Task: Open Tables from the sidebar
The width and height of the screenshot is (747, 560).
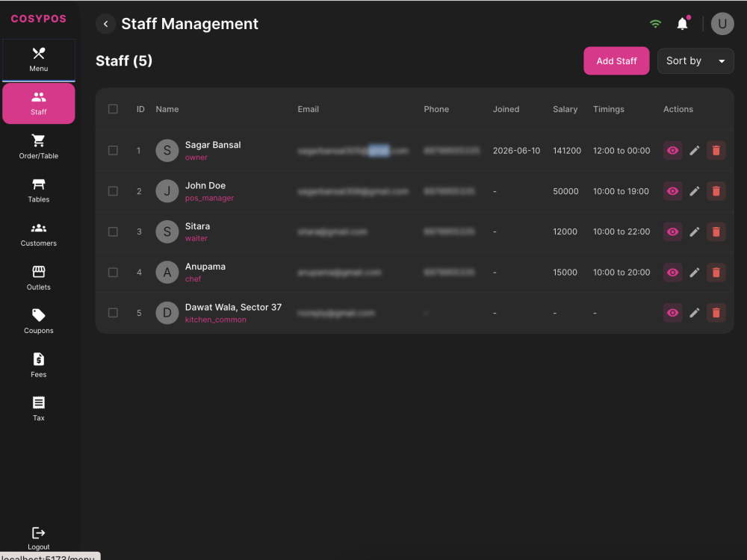Action: pos(39,190)
